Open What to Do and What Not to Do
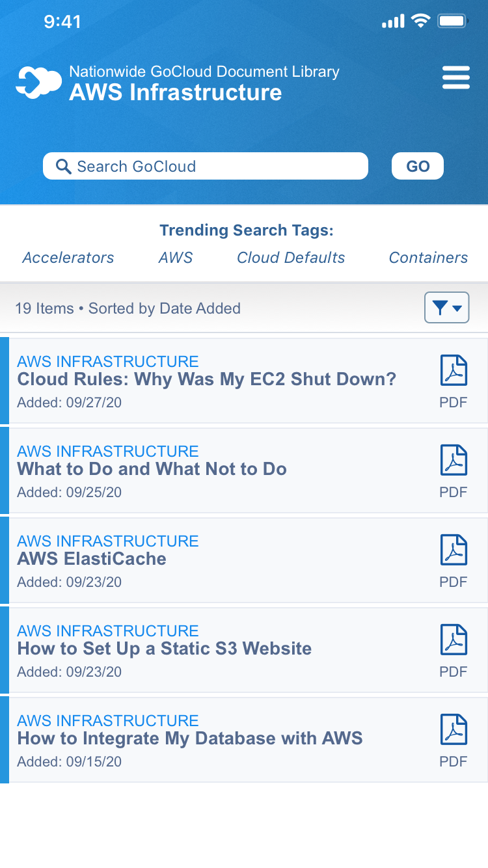The width and height of the screenshot is (488, 868). pyautogui.click(x=152, y=469)
